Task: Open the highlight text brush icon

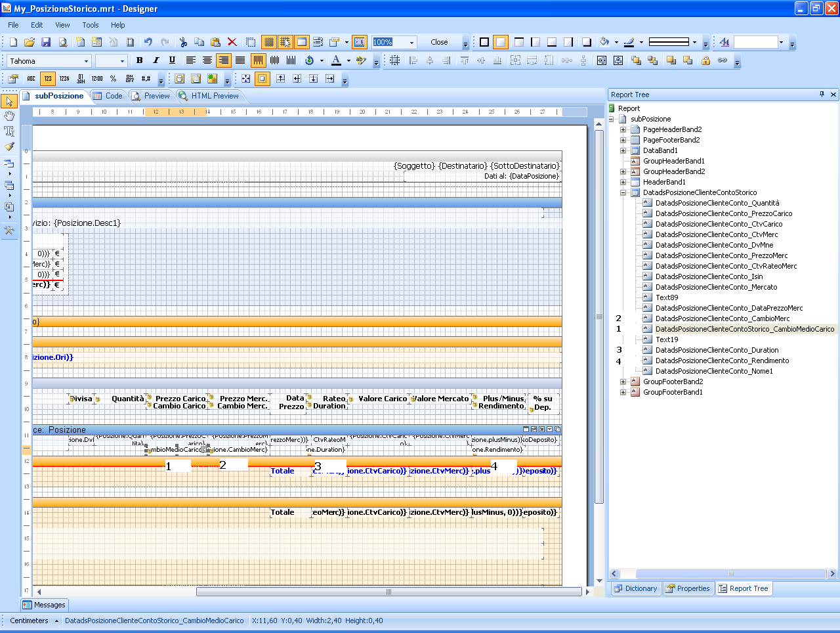Action: point(360,60)
